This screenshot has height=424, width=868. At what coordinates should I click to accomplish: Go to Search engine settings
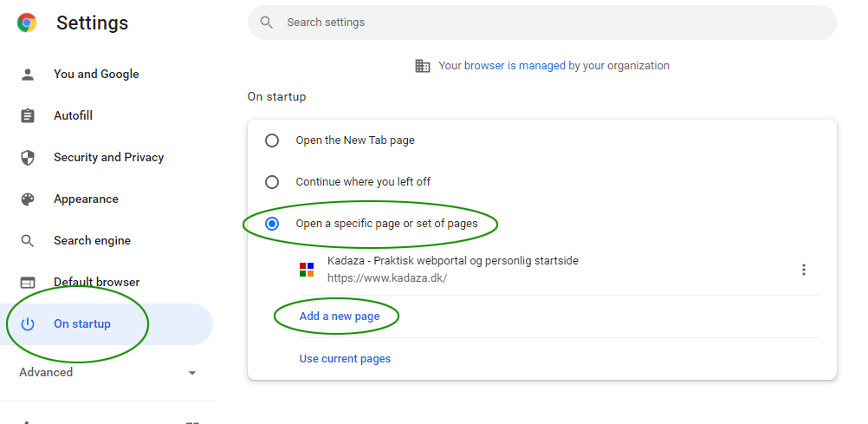92,241
